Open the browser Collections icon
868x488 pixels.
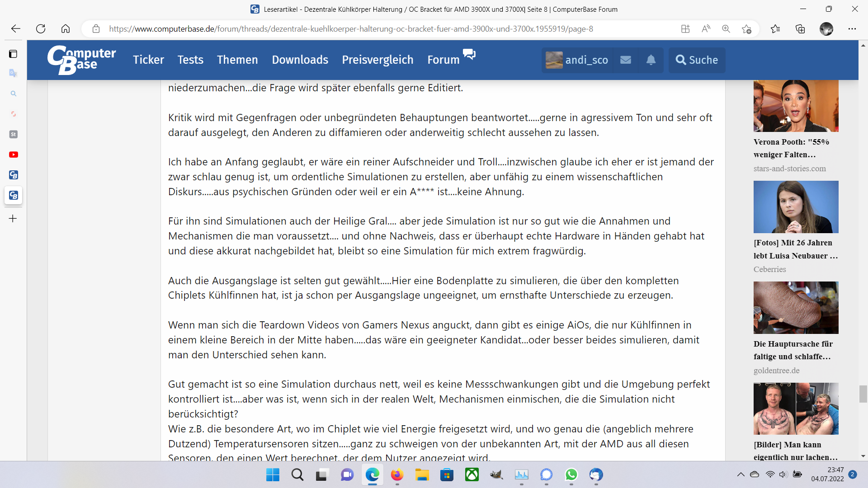click(800, 29)
